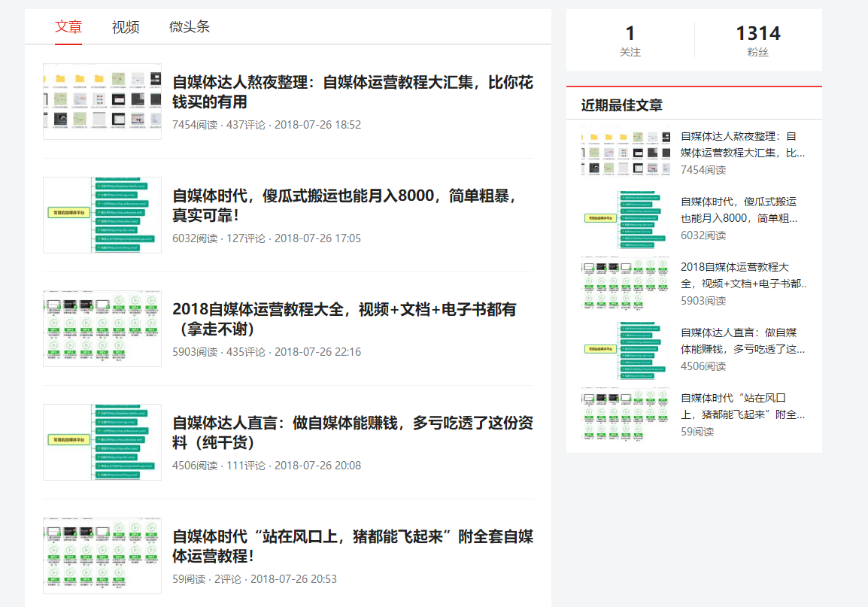Image resolution: width=868 pixels, height=607 pixels.
Task: View the 粉丝 count of 1314
Action: [758, 40]
